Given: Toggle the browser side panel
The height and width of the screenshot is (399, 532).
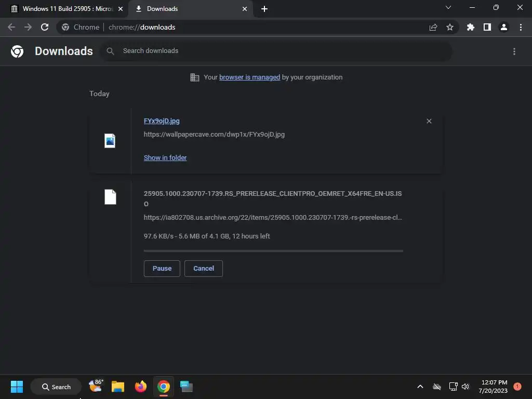Looking at the screenshot, I should pos(487,27).
